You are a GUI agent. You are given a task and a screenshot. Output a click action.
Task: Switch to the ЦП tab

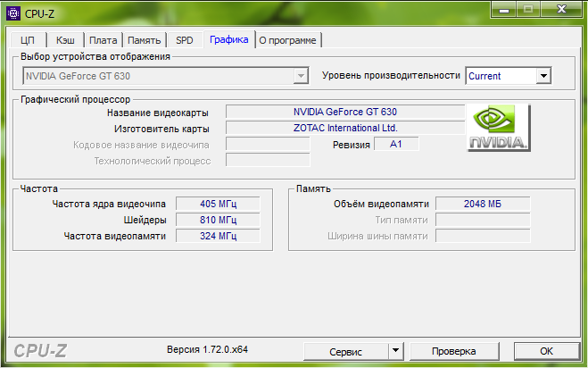point(28,40)
